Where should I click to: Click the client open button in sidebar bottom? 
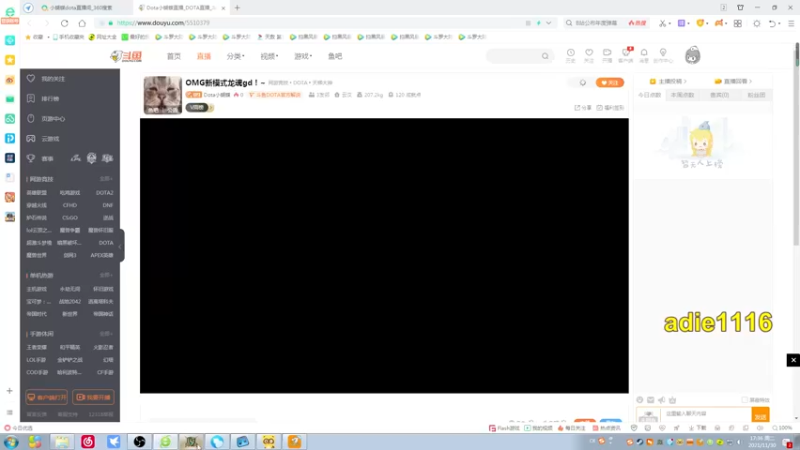(46, 397)
